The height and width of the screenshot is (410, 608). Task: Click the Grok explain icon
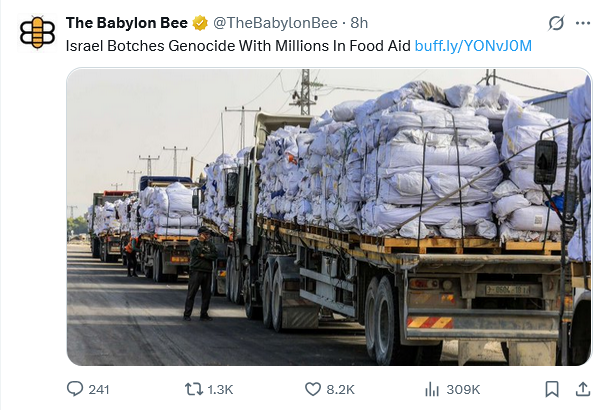tap(556, 23)
